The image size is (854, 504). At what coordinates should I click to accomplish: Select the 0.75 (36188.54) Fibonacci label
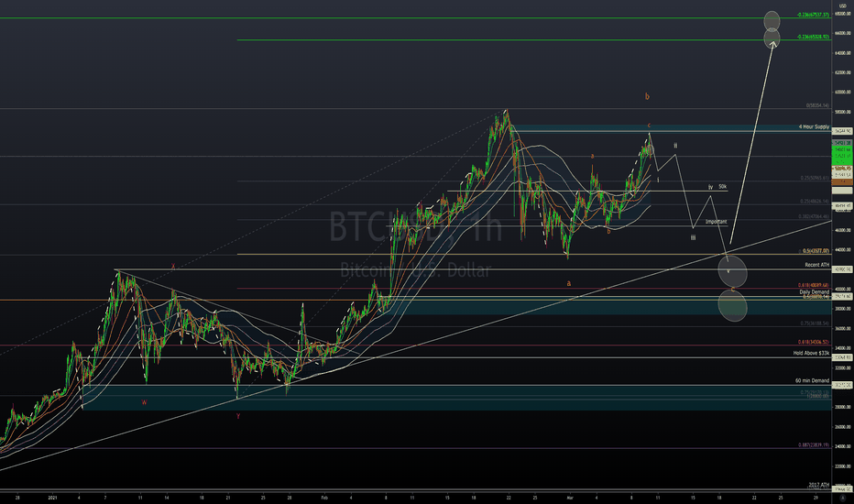(815, 323)
